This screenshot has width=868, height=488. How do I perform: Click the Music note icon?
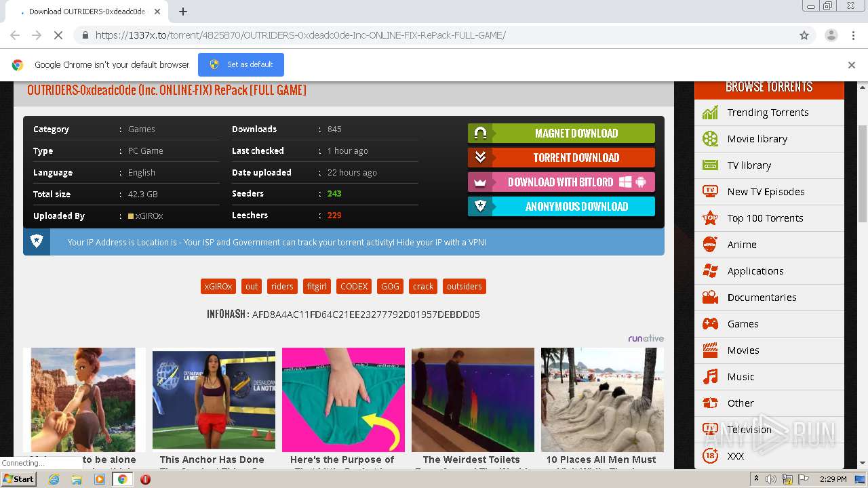(710, 377)
